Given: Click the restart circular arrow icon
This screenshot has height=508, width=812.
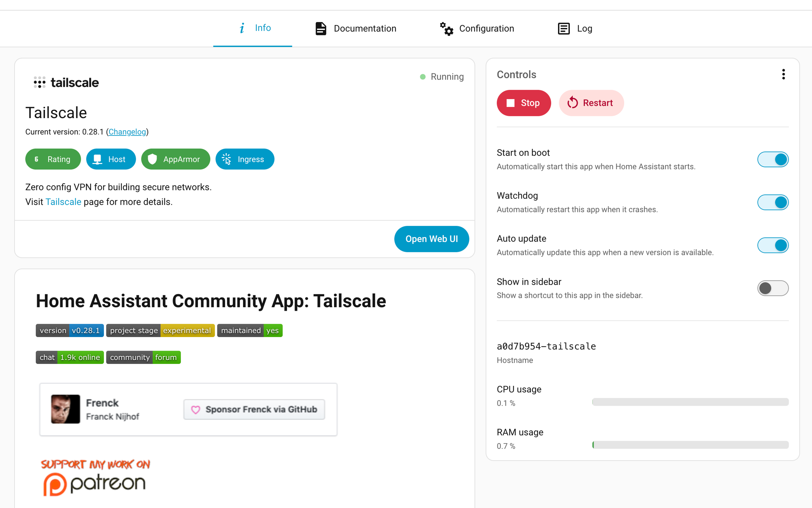Looking at the screenshot, I should (x=572, y=103).
